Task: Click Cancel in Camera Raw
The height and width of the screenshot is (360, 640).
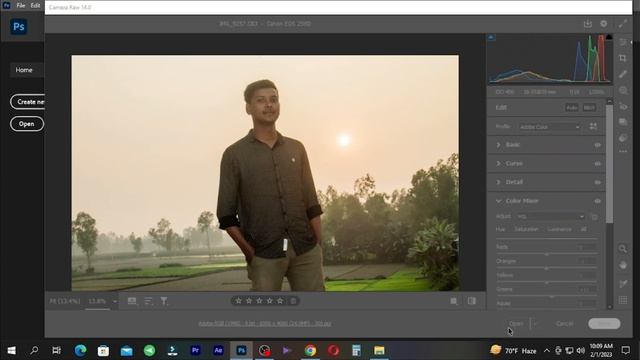Action: [564, 324]
